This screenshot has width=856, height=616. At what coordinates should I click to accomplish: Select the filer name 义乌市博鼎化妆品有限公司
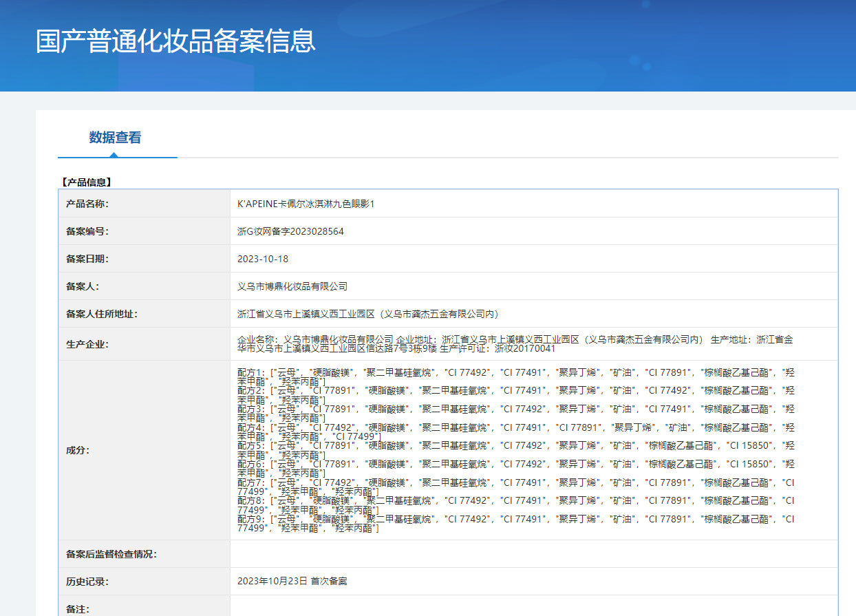coord(292,286)
